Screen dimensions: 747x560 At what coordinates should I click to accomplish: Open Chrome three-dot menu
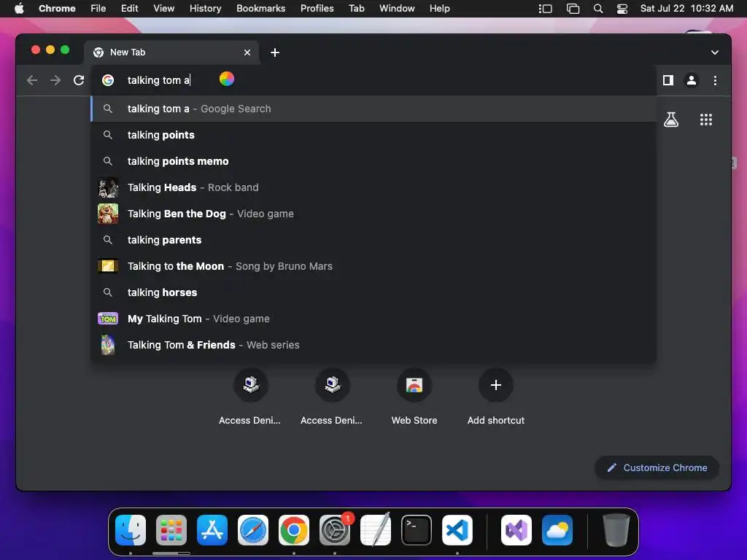(715, 80)
